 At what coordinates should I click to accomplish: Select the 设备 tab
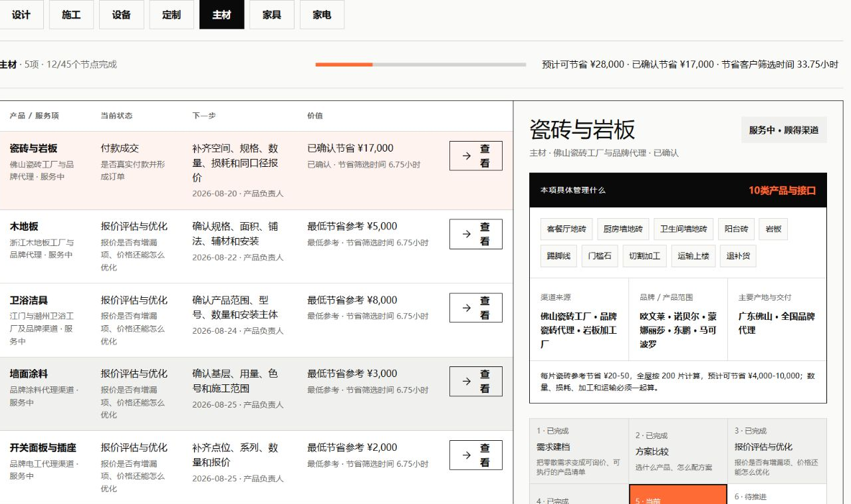click(x=122, y=15)
